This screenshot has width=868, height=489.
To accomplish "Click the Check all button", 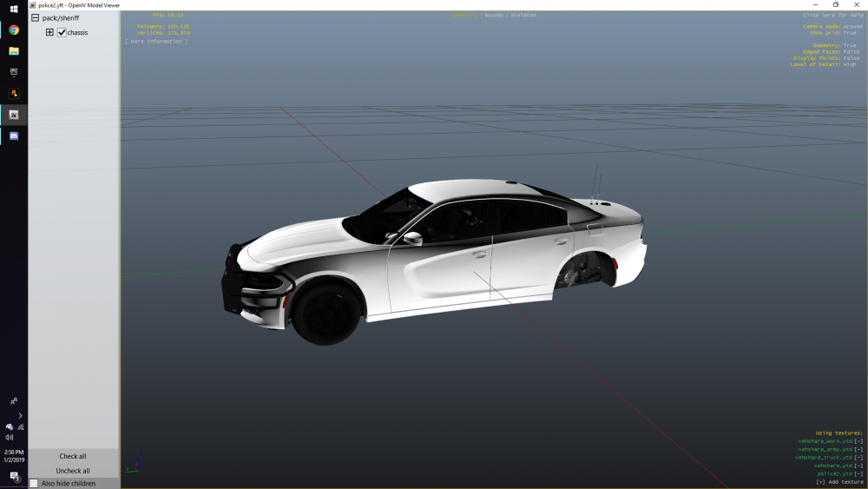I will pos(73,456).
